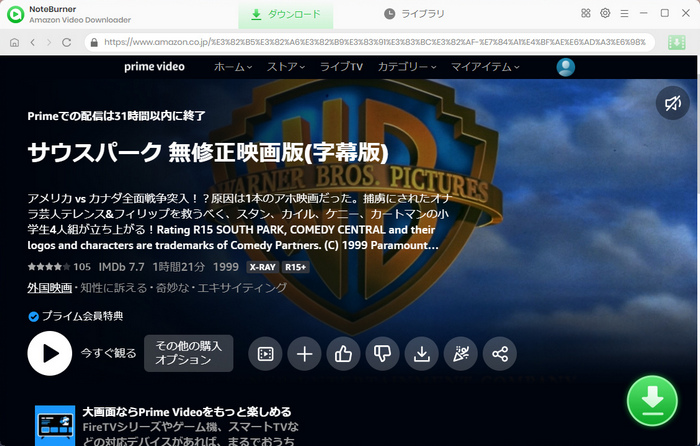The image size is (700, 446).
Task: Like the title with thumbs-up icon
Action: 343,354
